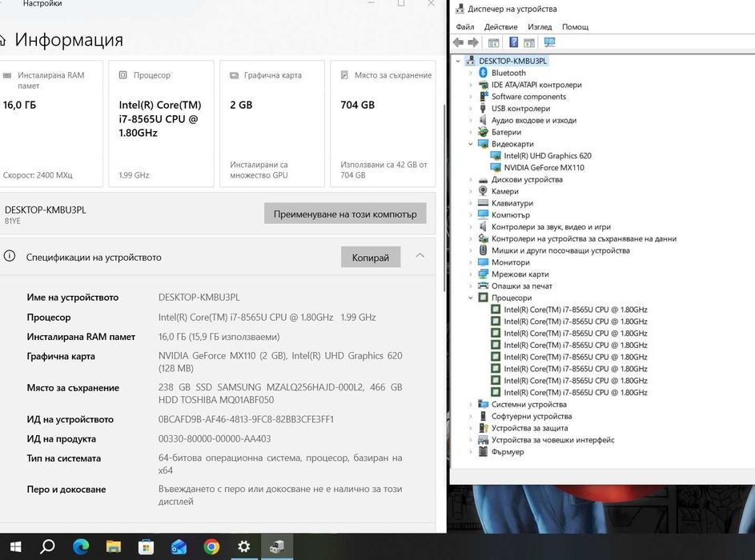The height and width of the screenshot is (560, 755).
Task: Select the USB контролери icon
Action: [483, 108]
